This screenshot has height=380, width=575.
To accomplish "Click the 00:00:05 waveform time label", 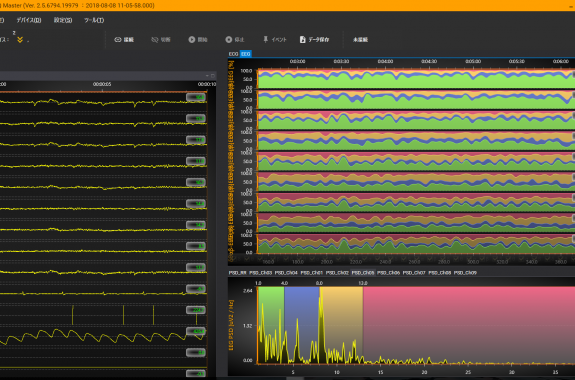I will pos(102,84).
